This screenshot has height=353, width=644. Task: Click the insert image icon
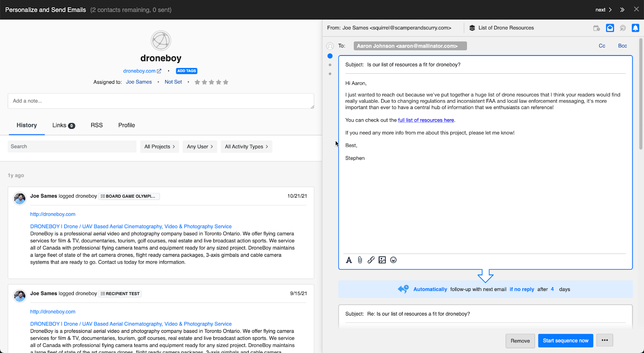pyautogui.click(x=382, y=260)
